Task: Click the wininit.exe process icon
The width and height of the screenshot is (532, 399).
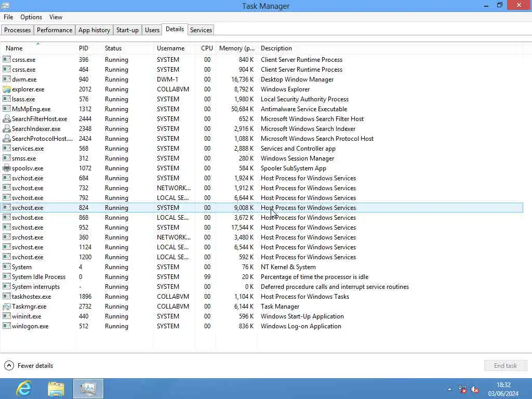Action: (x=6, y=316)
